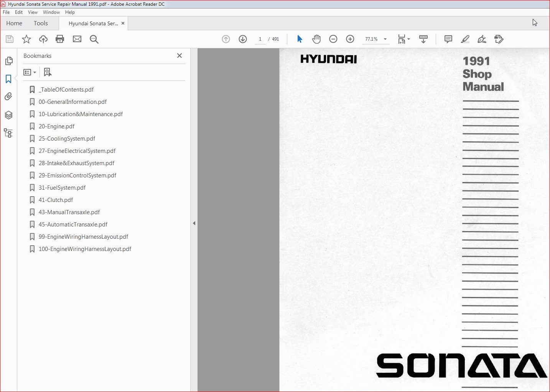Viewport: 550px width, 392px height.
Task: Add a comment with the speech bubble icon
Action: point(448,39)
